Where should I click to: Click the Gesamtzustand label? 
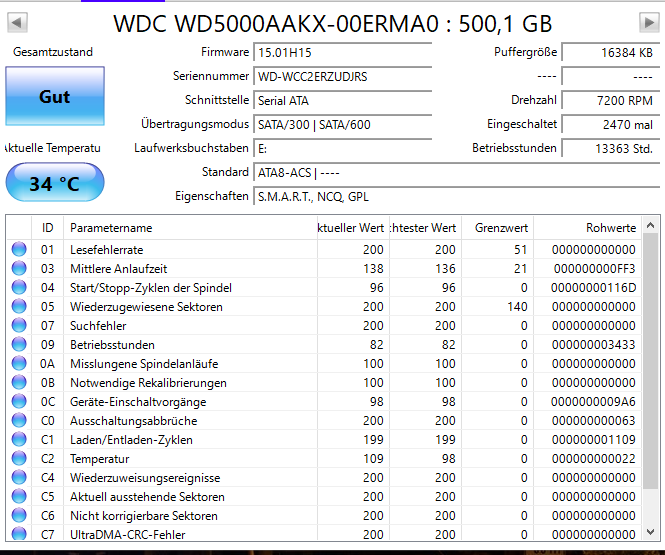pyautogui.click(x=53, y=52)
